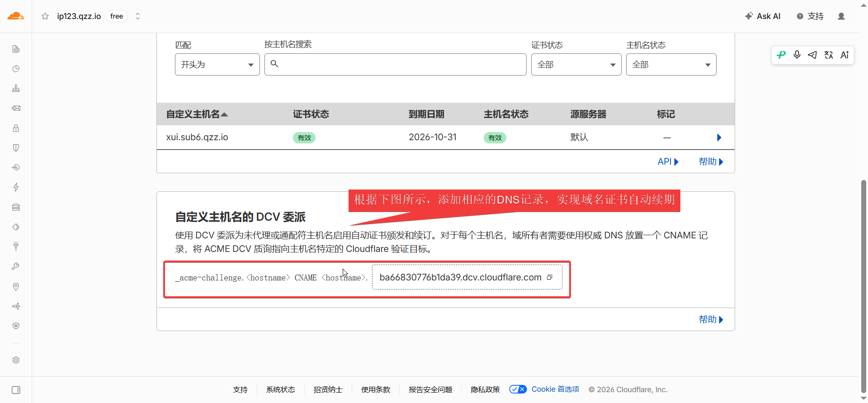Open the Speed lightning bolt sidebar icon

[x=16, y=187]
